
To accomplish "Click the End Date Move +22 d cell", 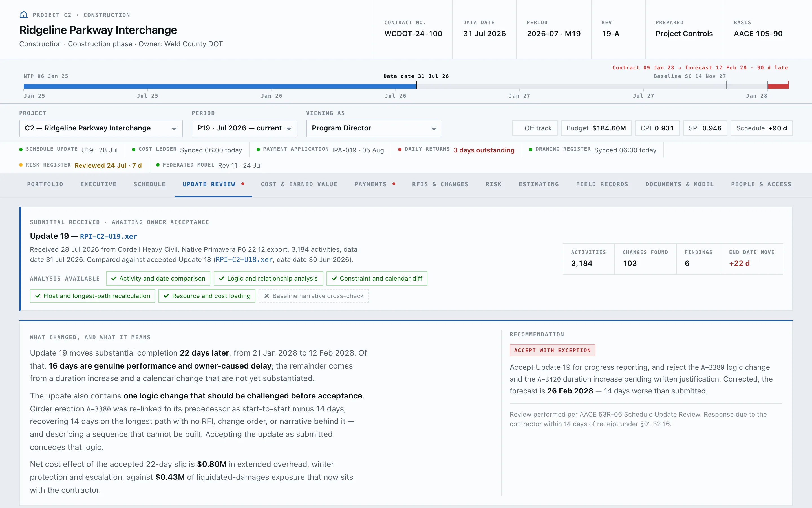I will tap(752, 259).
